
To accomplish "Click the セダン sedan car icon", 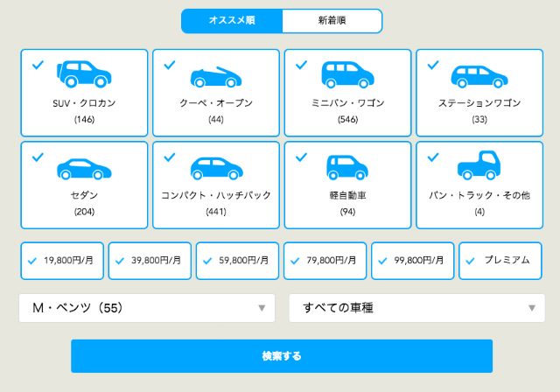I will [84, 169].
